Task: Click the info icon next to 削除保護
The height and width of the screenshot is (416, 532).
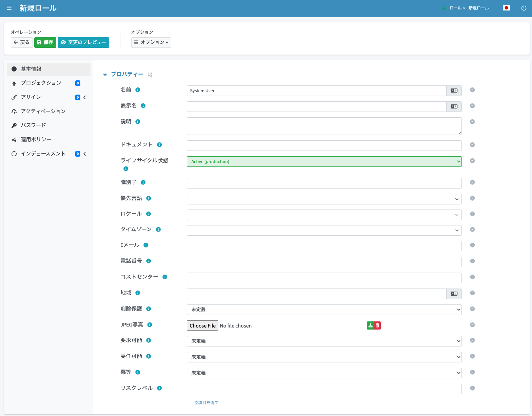Action: coord(149,309)
